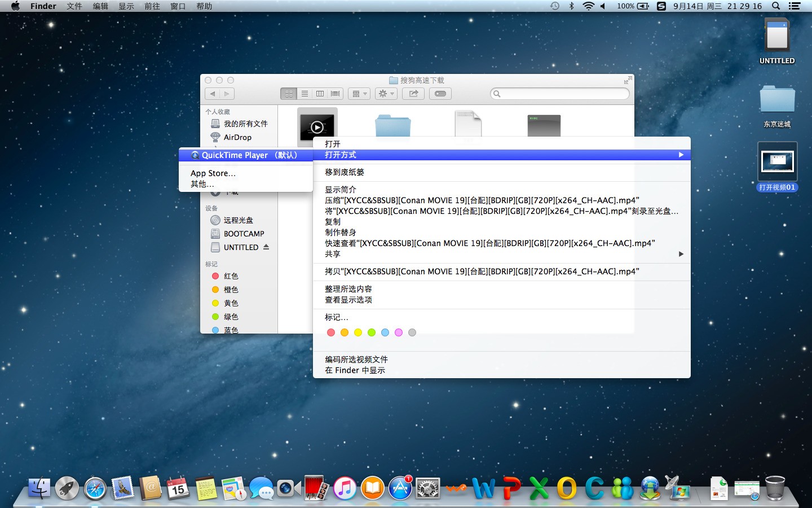Image resolution: width=812 pixels, height=508 pixels.
Task: Switch Finder to Cover Flow view
Action: [336, 94]
